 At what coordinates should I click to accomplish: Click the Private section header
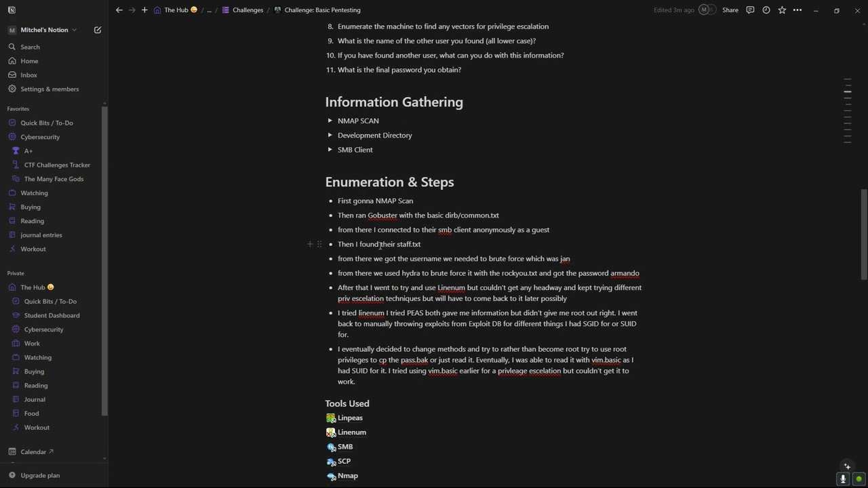coord(16,273)
